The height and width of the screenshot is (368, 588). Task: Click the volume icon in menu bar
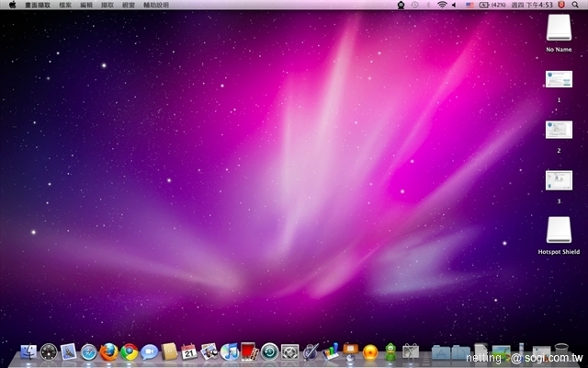point(455,6)
